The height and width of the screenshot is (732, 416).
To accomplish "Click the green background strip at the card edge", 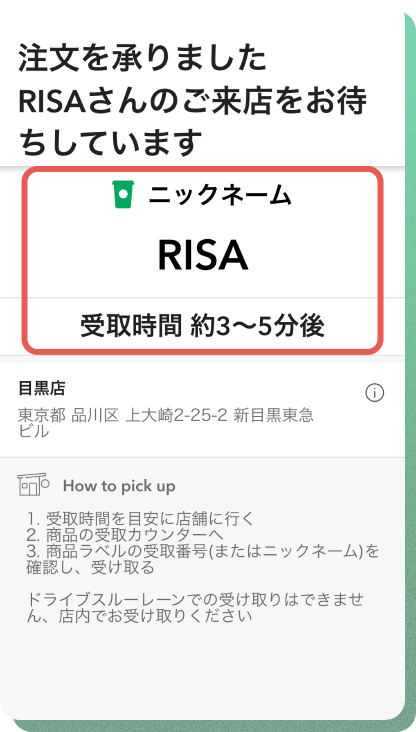I will point(410,364).
